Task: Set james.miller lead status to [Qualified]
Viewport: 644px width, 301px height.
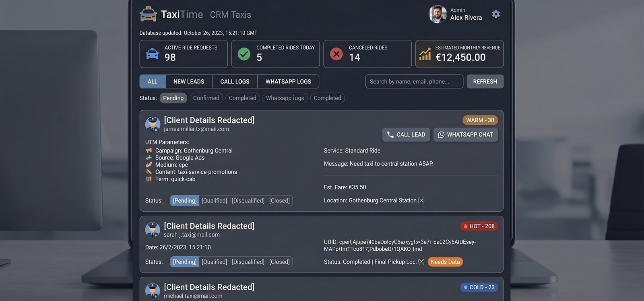Action: 214,200
